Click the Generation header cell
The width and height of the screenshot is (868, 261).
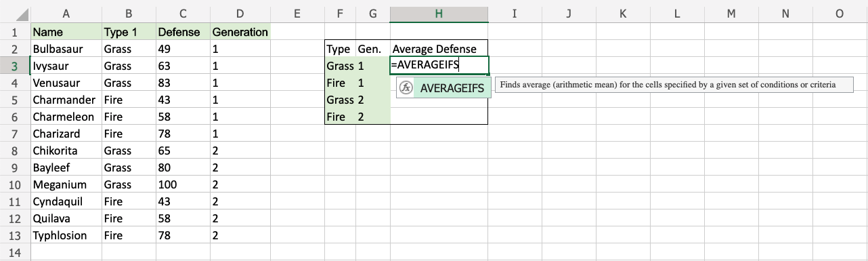(x=240, y=32)
